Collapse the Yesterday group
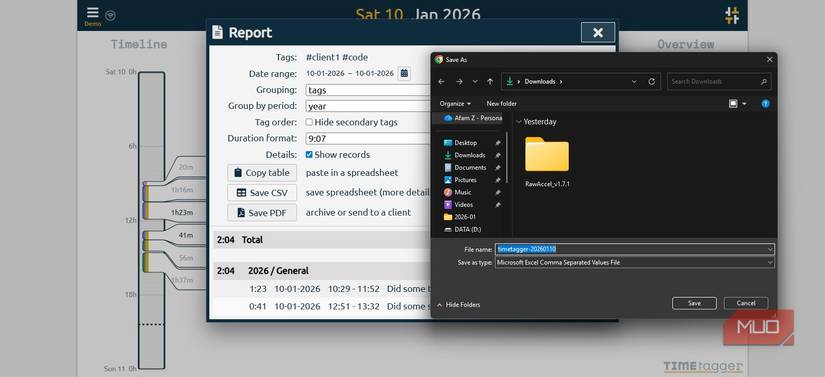Image resolution: width=825 pixels, height=377 pixels. pyautogui.click(x=519, y=121)
